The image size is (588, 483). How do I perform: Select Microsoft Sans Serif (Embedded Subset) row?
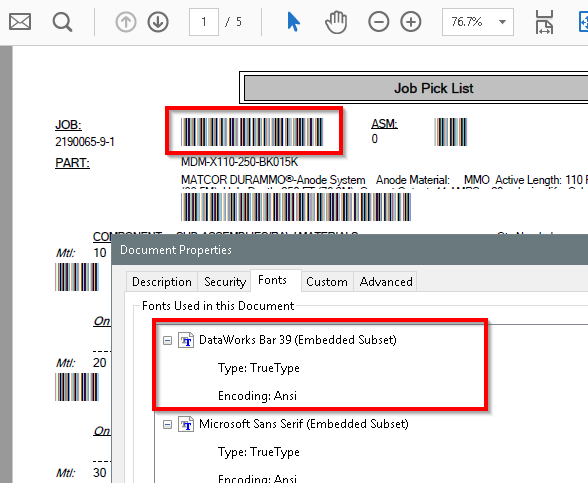303,424
